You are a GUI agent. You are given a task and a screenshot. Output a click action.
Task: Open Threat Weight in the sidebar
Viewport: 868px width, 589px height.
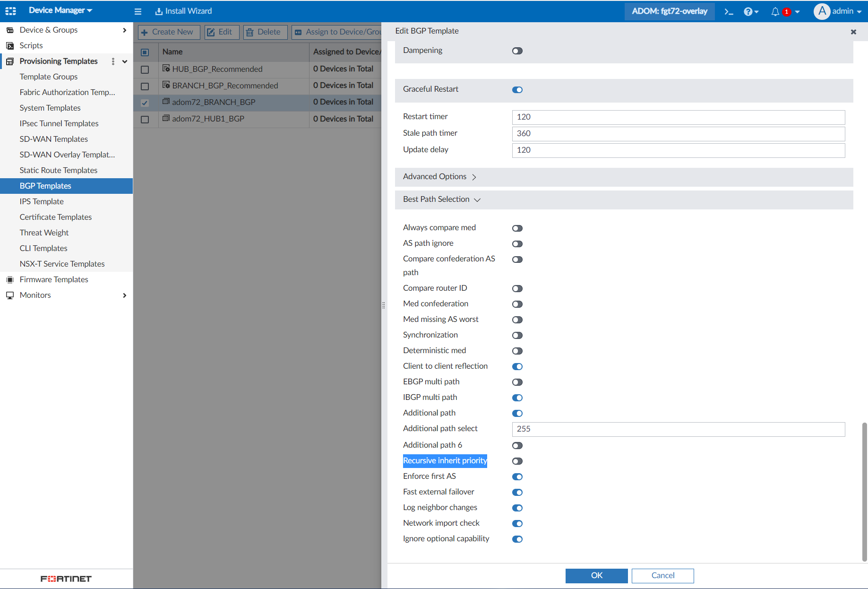(44, 233)
